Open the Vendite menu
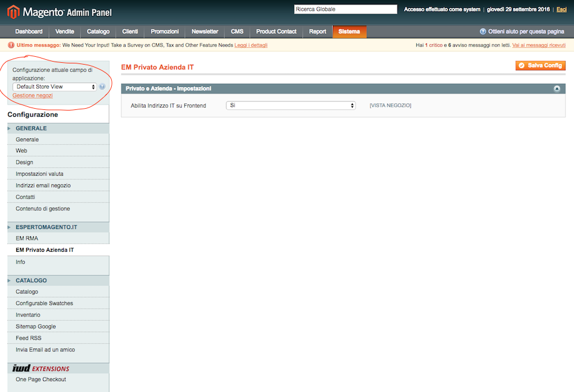Image resolution: width=574 pixels, height=392 pixels. point(65,31)
